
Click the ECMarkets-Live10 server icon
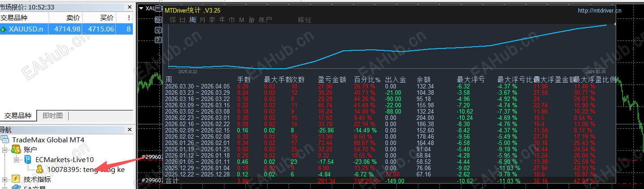point(28,159)
